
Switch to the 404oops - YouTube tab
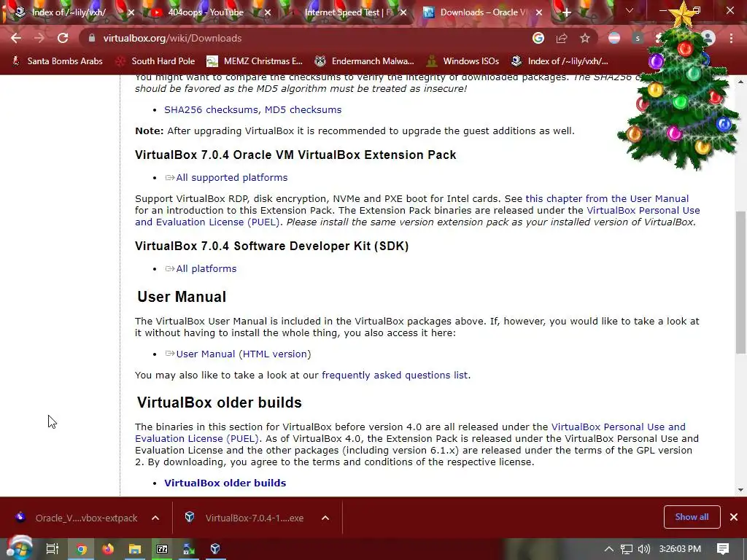coord(205,12)
